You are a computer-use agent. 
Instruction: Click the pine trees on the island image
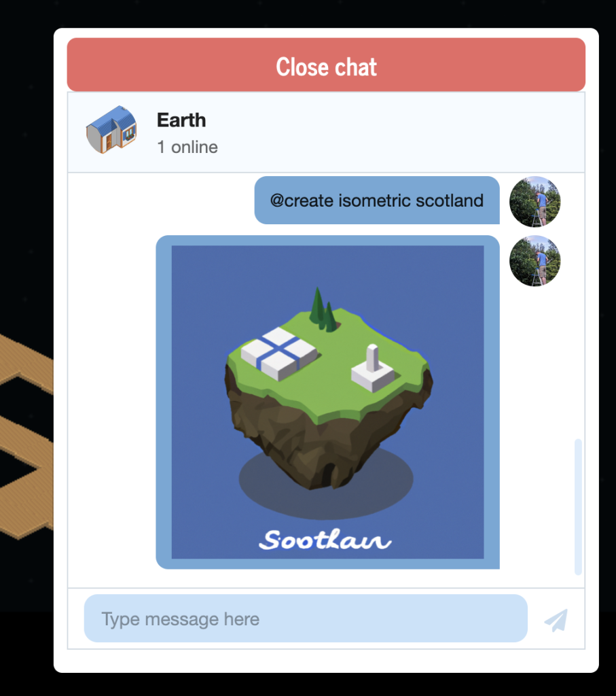pyautogui.click(x=323, y=310)
